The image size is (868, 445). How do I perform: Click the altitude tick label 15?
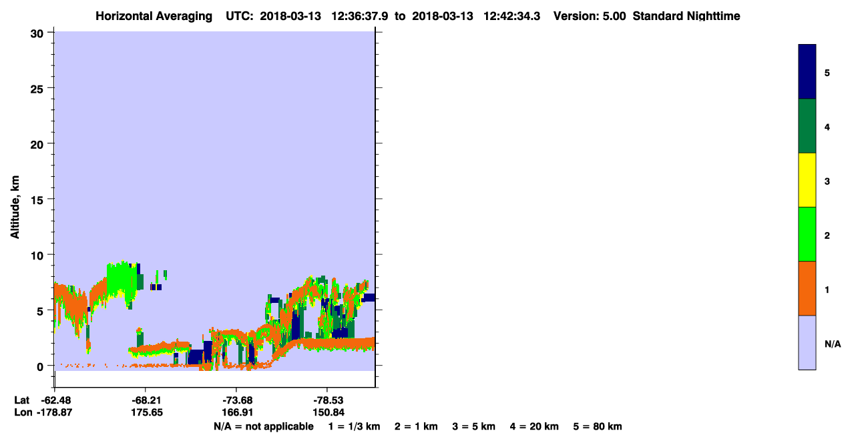[x=39, y=199]
